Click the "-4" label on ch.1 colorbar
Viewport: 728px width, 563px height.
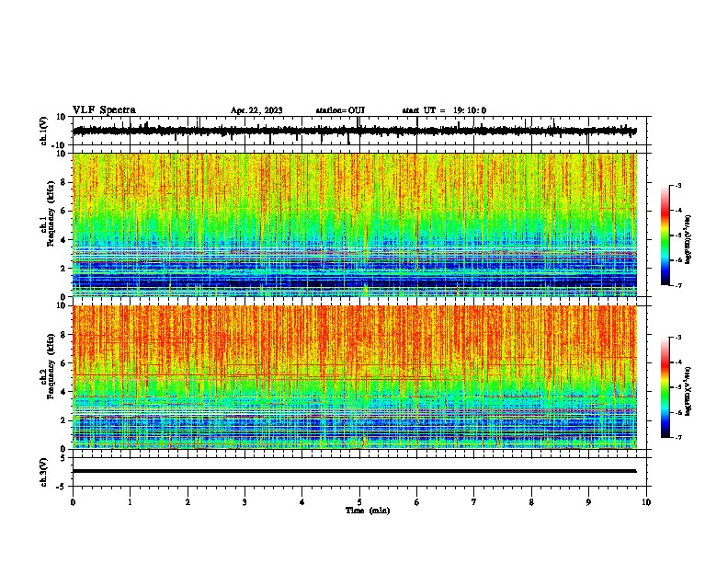point(677,211)
